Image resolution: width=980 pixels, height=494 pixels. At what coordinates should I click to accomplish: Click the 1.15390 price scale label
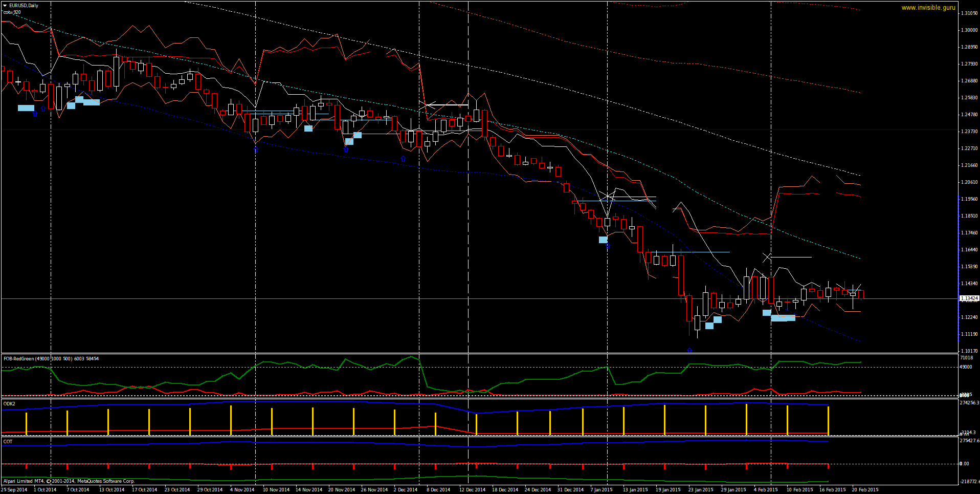(969, 267)
